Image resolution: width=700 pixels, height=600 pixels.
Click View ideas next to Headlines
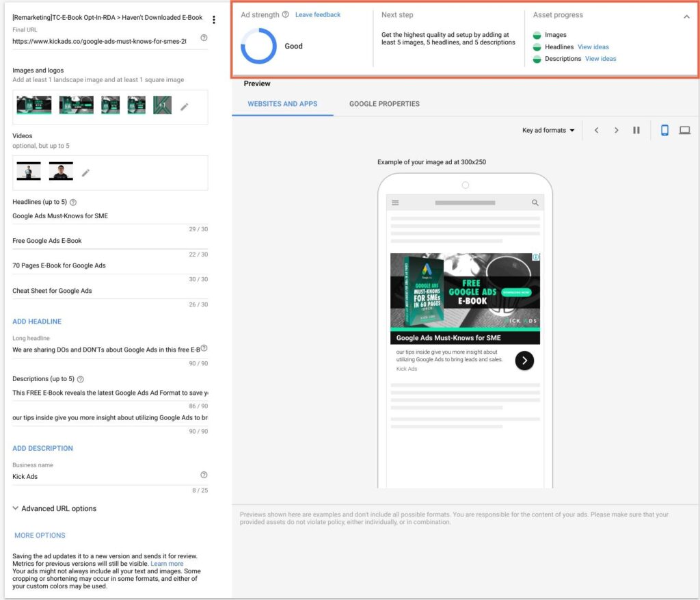593,47
